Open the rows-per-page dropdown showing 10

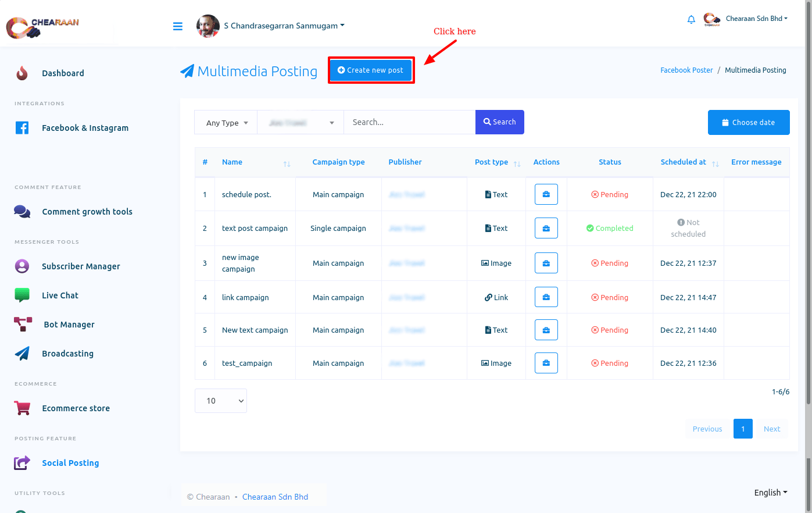pos(221,401)
